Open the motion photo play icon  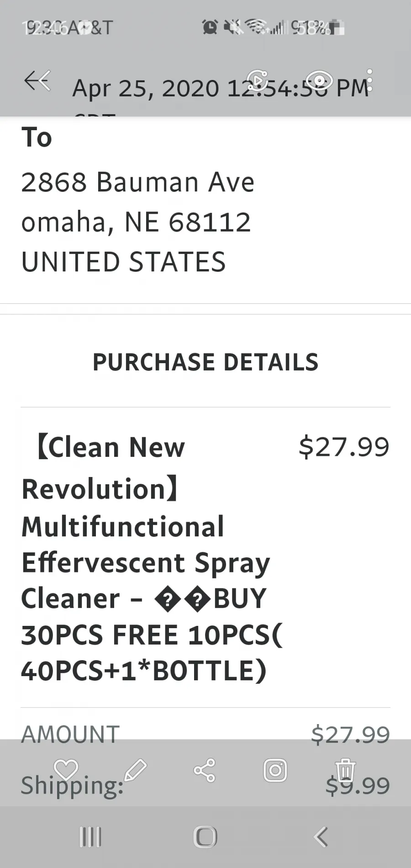click(257, 81)
